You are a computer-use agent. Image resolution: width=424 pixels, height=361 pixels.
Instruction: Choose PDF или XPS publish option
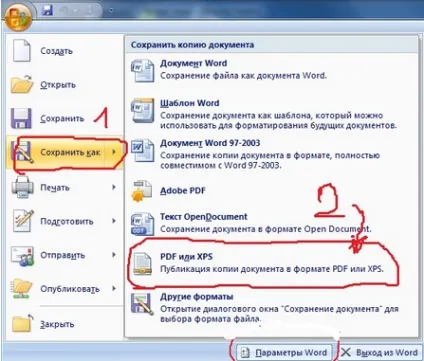pyautogui.click(x=272, y=263)
